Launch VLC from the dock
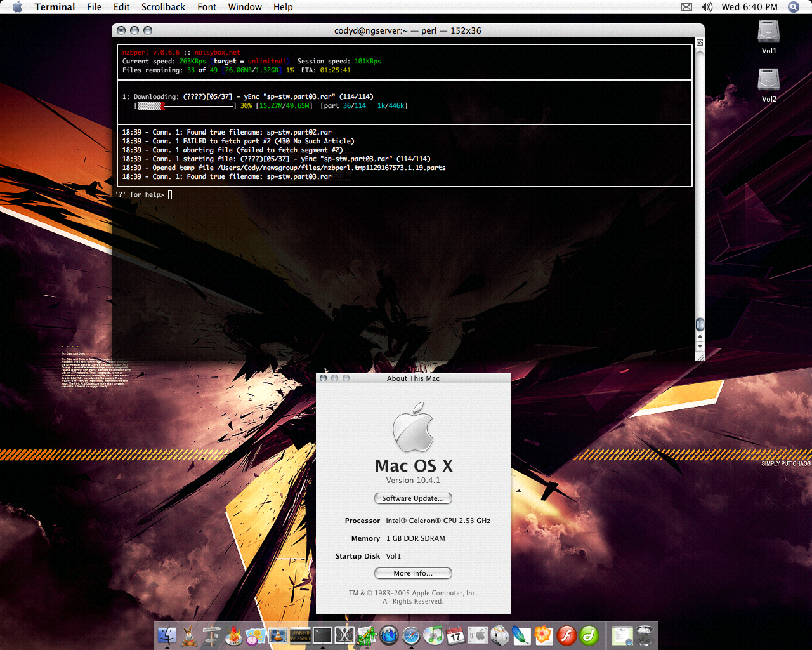This screenshot has width=812, height=650. pyautogui.click(x=278, y=635)
